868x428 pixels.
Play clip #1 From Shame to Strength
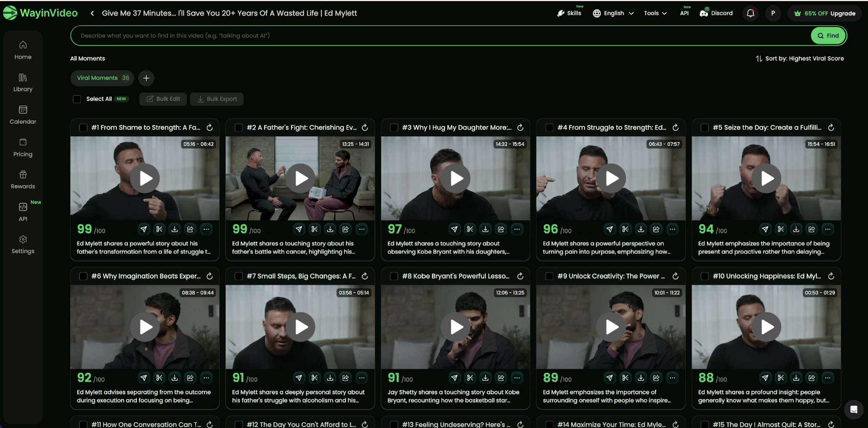(x=145, y=179)
